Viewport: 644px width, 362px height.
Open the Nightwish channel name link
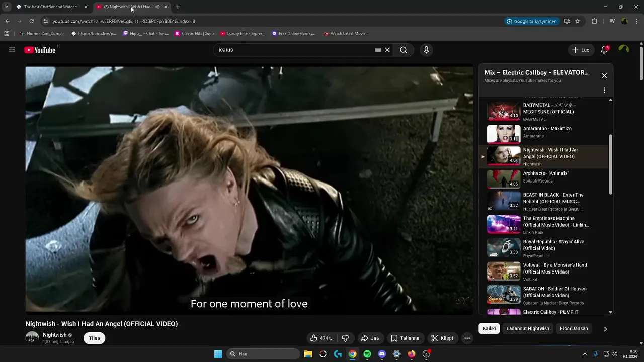(x=54, y=335)
